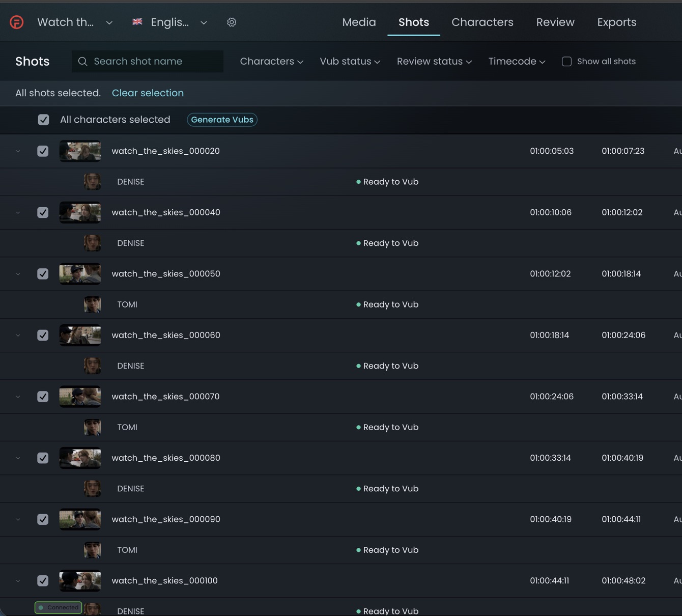The image size is (682, 616).
Task: Open the Timecode filter dropdown
Action: point(517,62)
